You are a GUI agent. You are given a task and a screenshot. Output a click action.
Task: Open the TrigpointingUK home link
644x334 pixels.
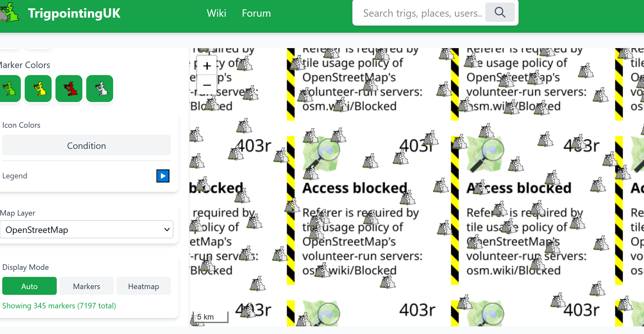74,13
